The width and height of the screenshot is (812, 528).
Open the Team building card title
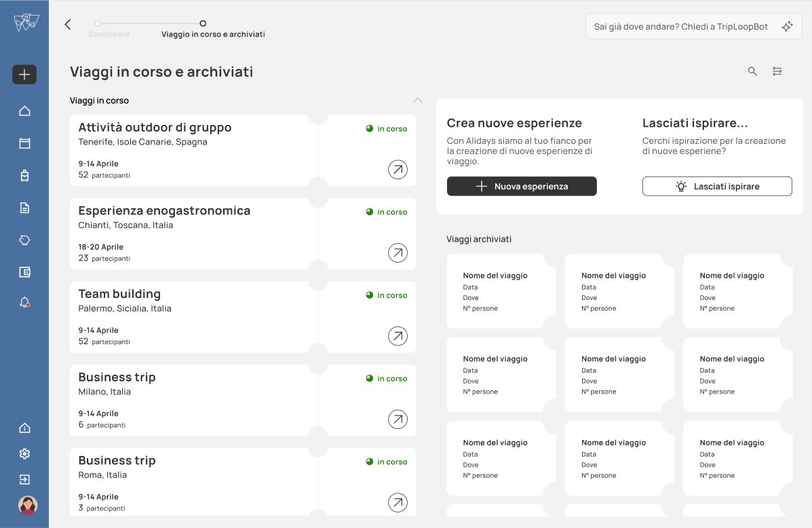tap(119, 295)
